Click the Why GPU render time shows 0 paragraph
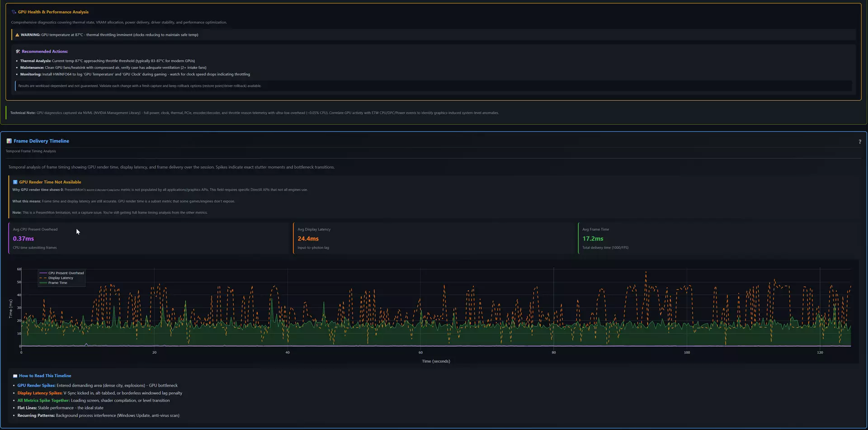868x430 pixels. 160,190
